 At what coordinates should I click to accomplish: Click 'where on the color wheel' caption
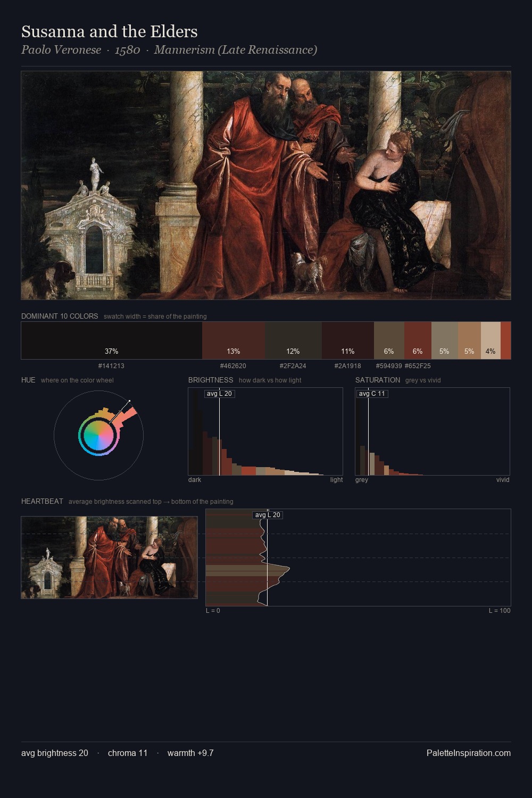77,380
